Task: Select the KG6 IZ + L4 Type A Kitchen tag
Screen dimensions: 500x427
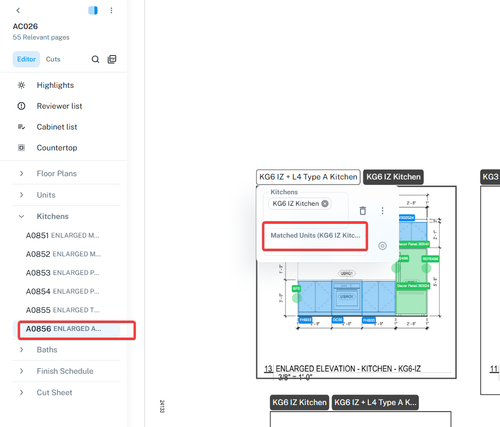Action: tap(308, 177)
